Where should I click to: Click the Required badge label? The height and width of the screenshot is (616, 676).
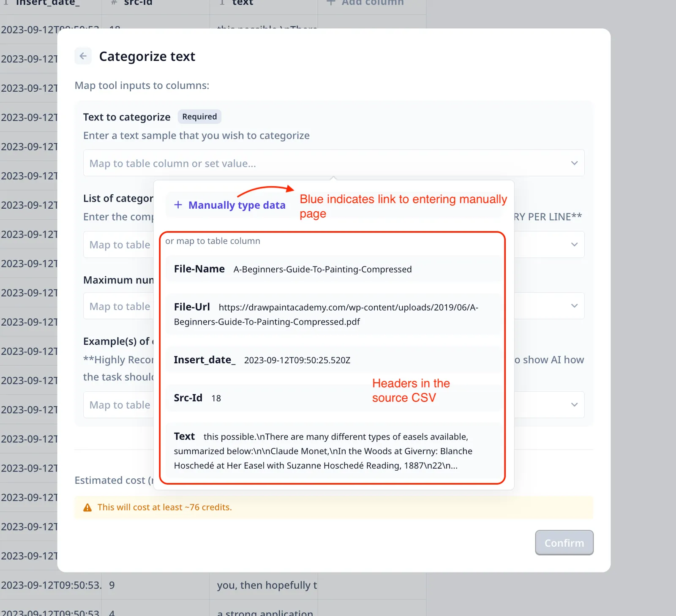point(199,117)
